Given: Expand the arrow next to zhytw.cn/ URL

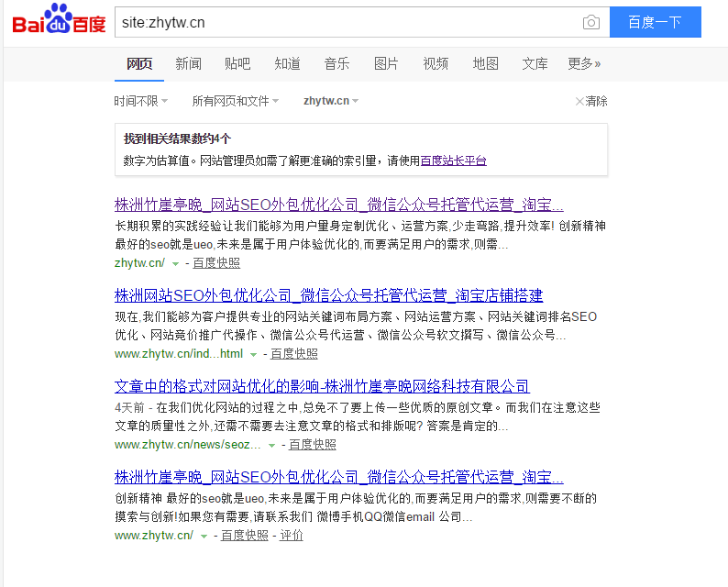Looking at the screenshot, I should tap(175, 264).
